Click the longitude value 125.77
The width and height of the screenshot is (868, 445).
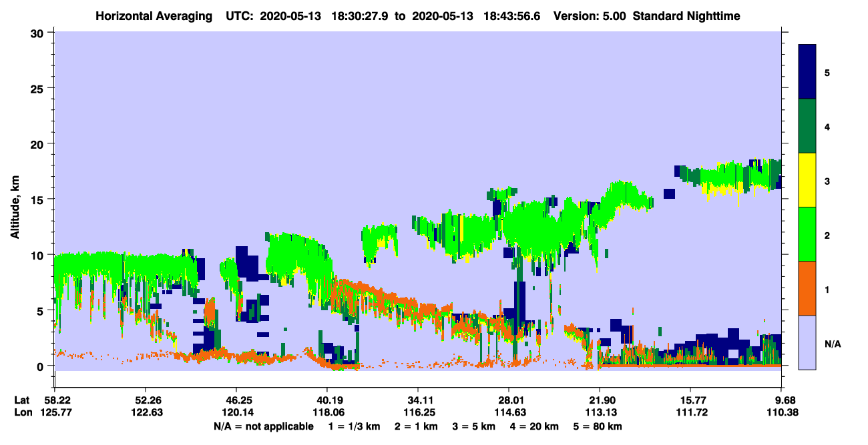57,412
